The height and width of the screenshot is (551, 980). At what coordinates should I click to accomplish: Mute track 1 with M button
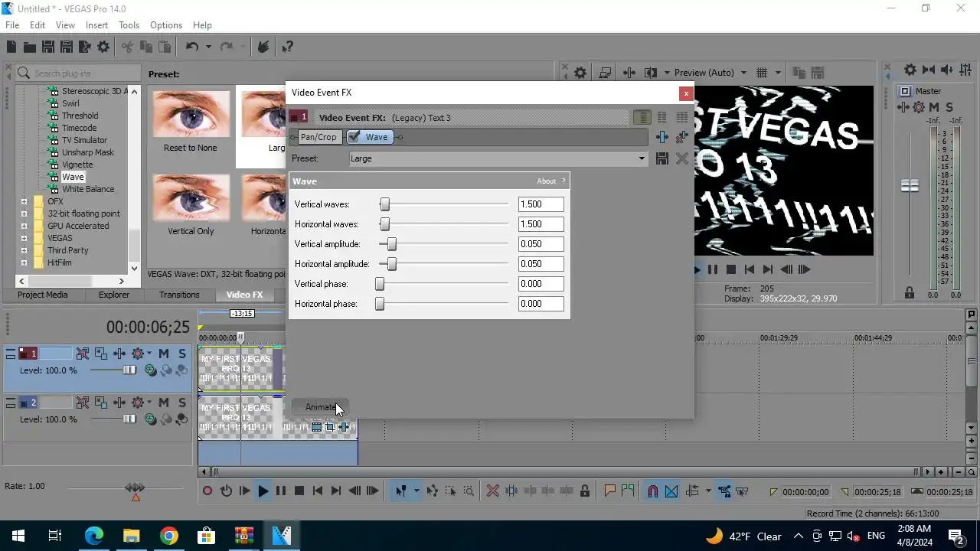[x=164, y=354]
